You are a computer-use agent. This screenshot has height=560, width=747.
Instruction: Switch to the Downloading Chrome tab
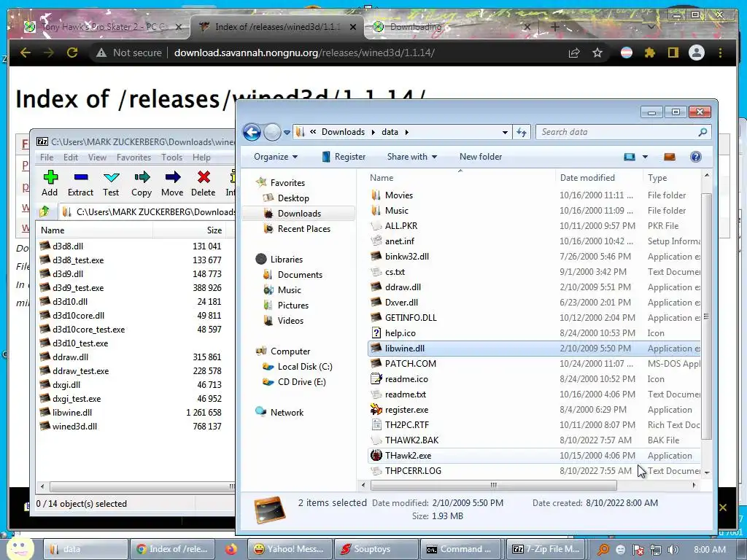tap(448, 27)
